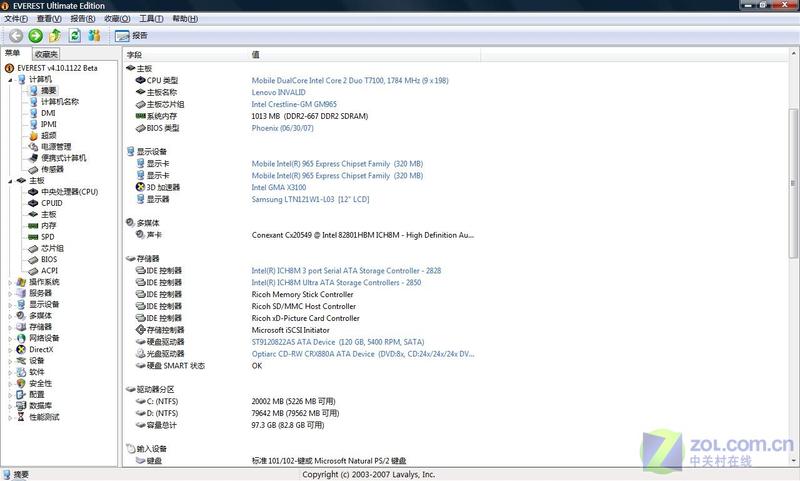Expand the DirectX tree node

pos(10,350)
